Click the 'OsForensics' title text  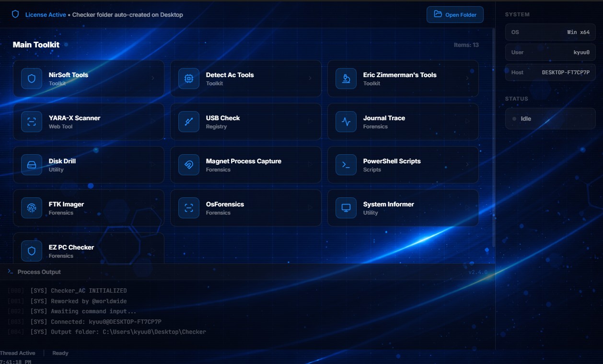point(225,204)
